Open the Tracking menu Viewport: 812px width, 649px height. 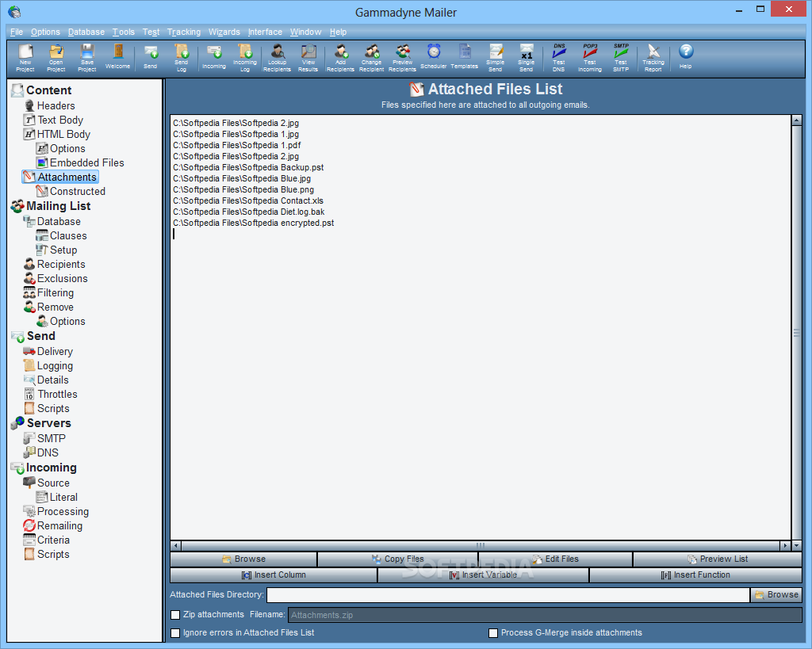184,32
